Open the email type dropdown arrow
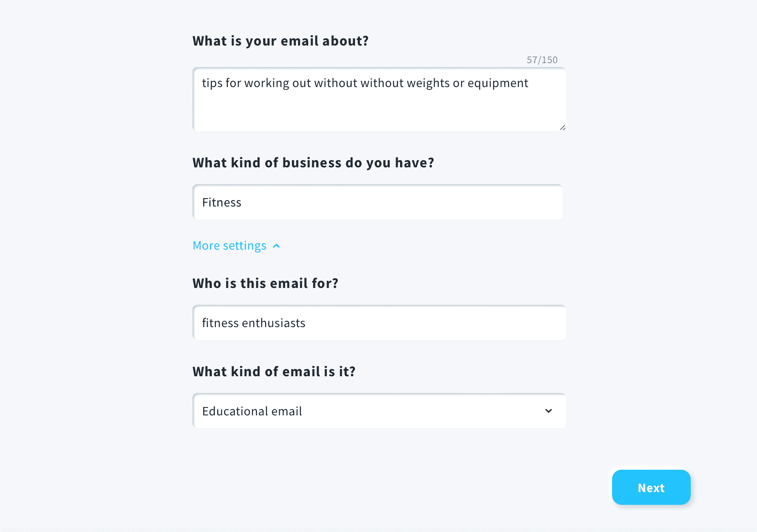757x532 pixels. (549, 411)
